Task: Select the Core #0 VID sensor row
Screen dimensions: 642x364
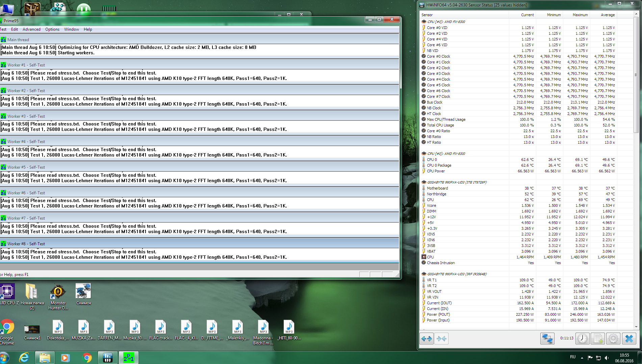Action: (x=518, y=28)
